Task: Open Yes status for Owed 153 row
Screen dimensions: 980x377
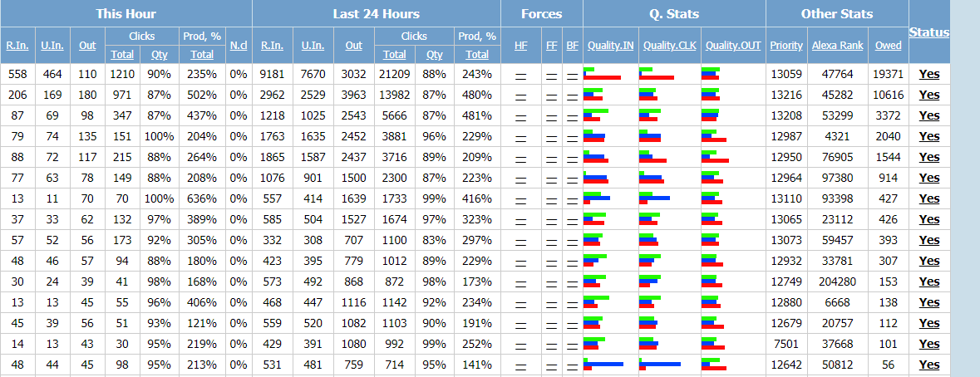Action: pyautogui.click(x=929, y=282)
